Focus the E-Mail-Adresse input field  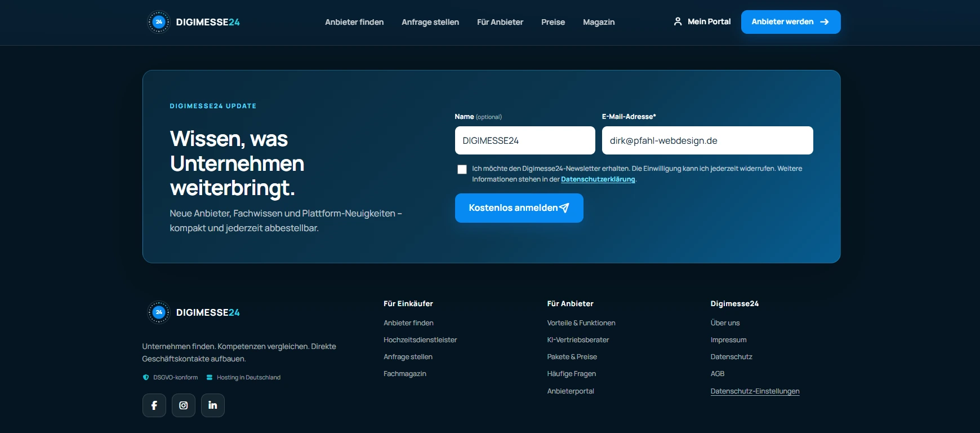click(x=707, y=140)
